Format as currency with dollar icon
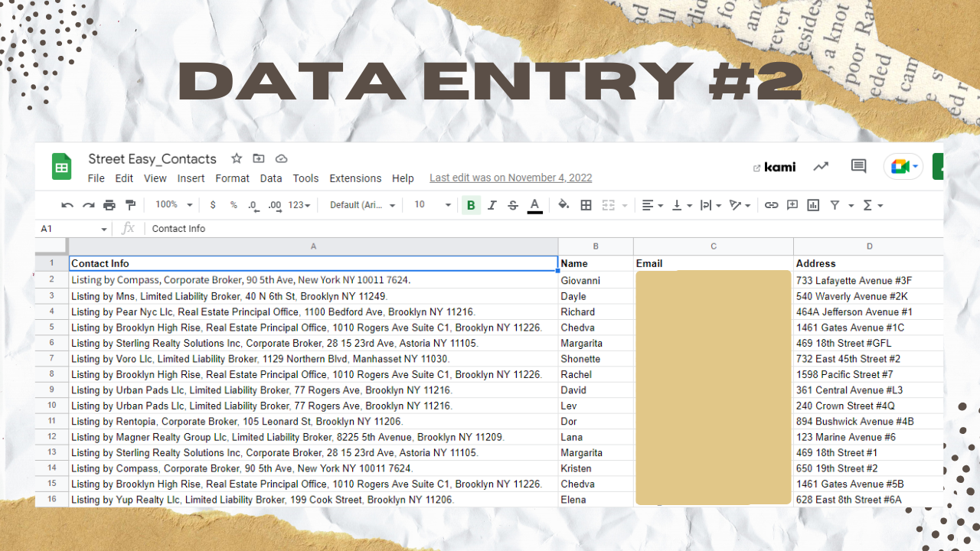The width and height of the screenshot is (980, 551). pyautogui.click(x=213, y=205)
